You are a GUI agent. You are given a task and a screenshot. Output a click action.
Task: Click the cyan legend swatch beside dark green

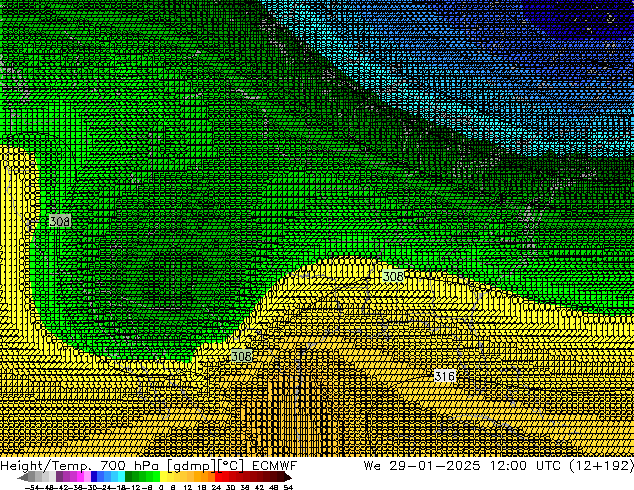click(121, 477)
